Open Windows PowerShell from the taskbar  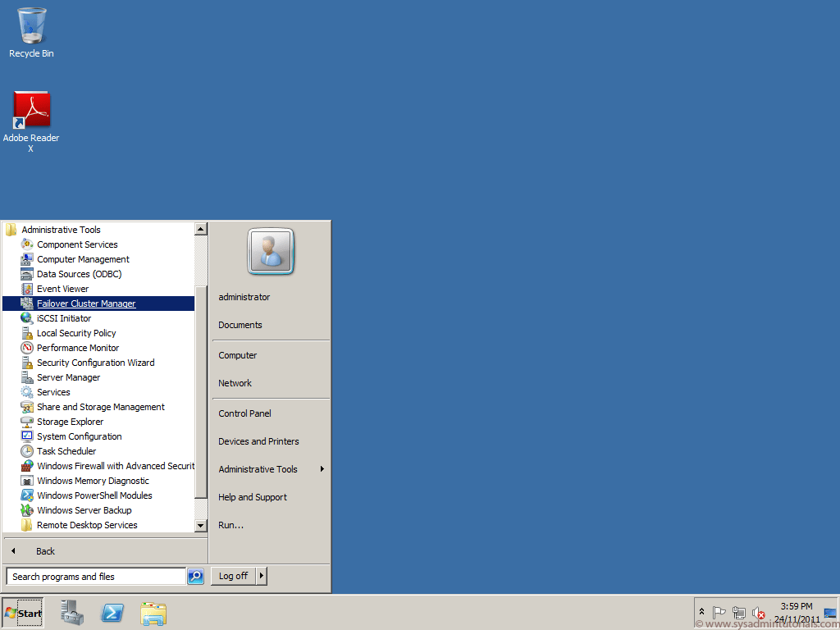(x=112, y=613)
